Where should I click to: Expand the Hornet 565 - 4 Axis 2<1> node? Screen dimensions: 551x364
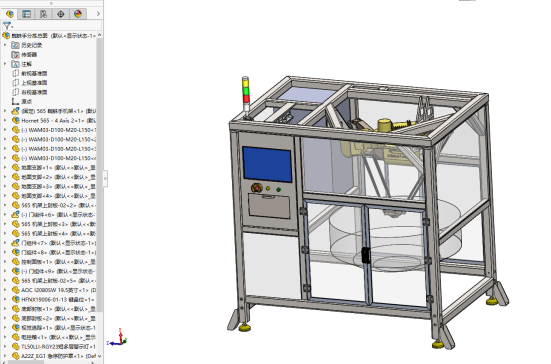tap(5, 121)
